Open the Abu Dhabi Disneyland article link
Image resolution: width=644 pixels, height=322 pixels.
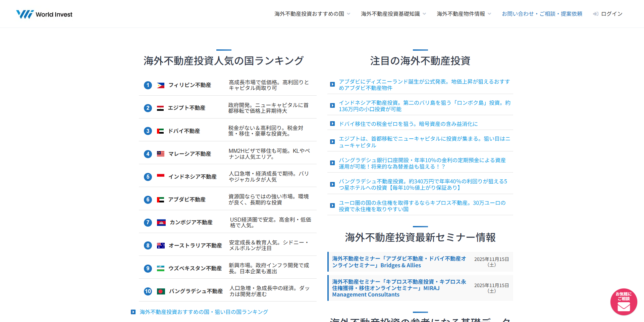(x=424, y=85)
